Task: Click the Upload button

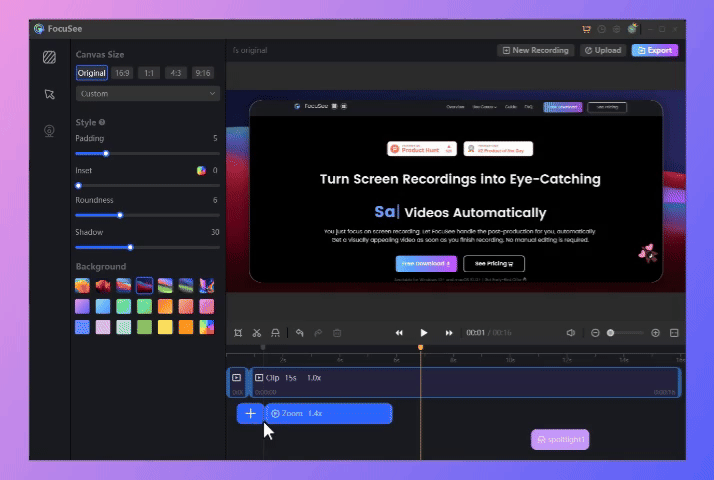Action: pos(603,50)
